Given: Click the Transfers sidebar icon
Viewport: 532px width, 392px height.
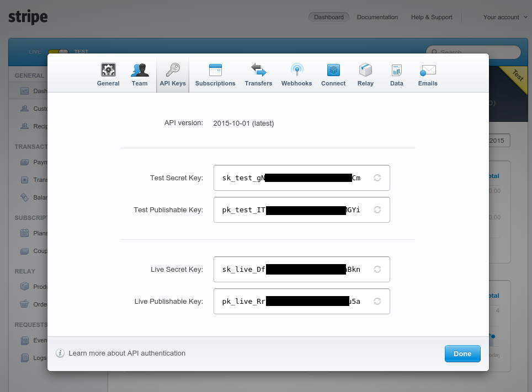Looking at the screenshot, I should [x=24, y=180].
